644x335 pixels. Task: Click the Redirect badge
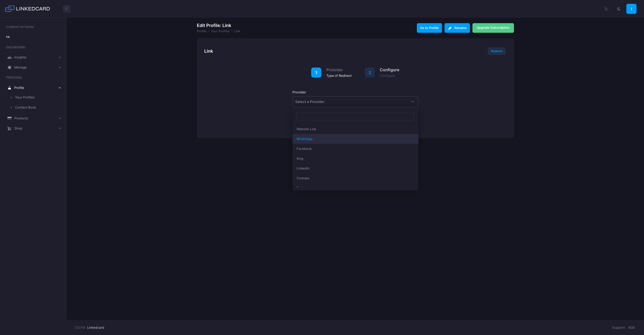497,51
